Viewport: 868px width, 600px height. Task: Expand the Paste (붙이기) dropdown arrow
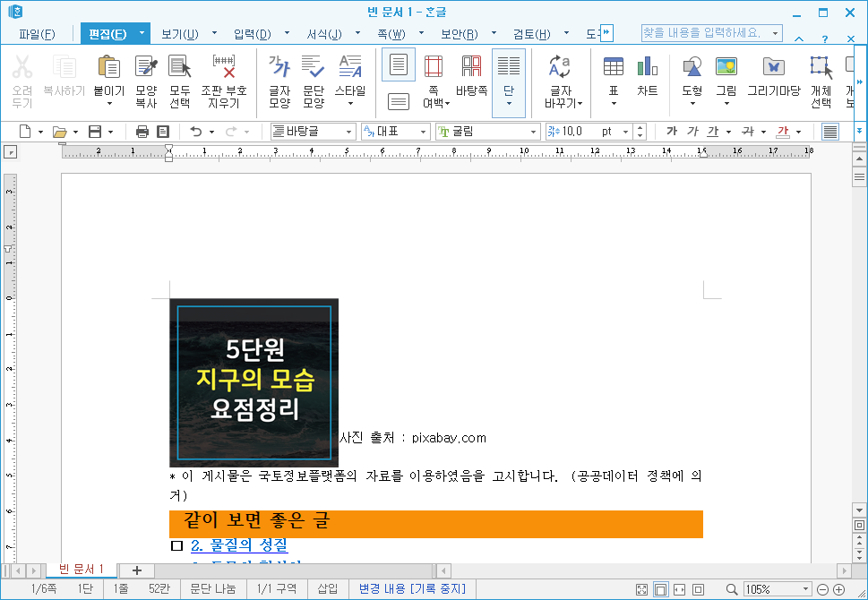click(x=109, y=104)
